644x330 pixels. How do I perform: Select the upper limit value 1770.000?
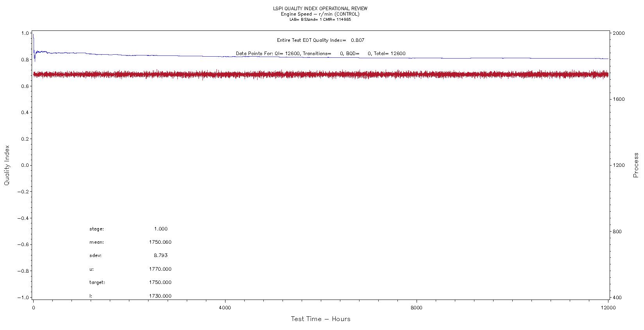[160, 269]
